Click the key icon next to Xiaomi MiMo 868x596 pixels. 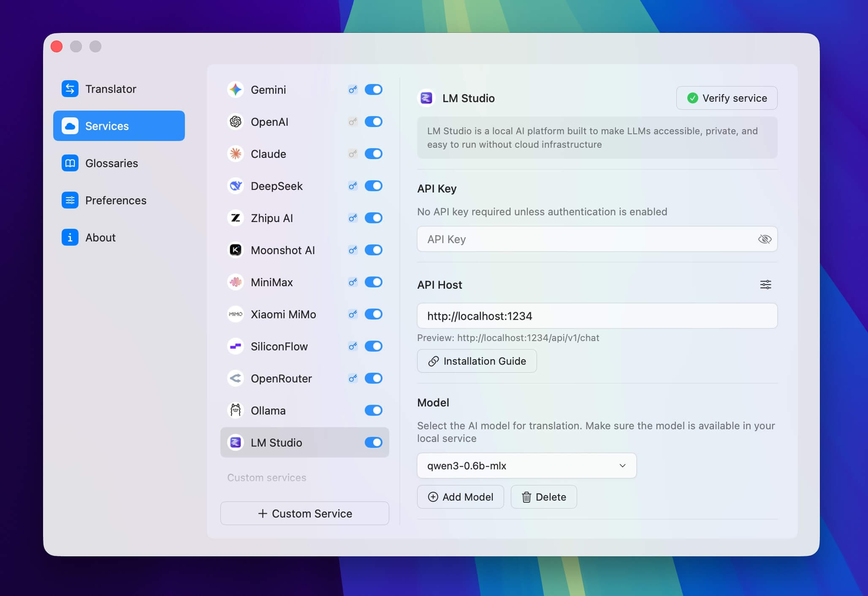[x=353, y=314]
